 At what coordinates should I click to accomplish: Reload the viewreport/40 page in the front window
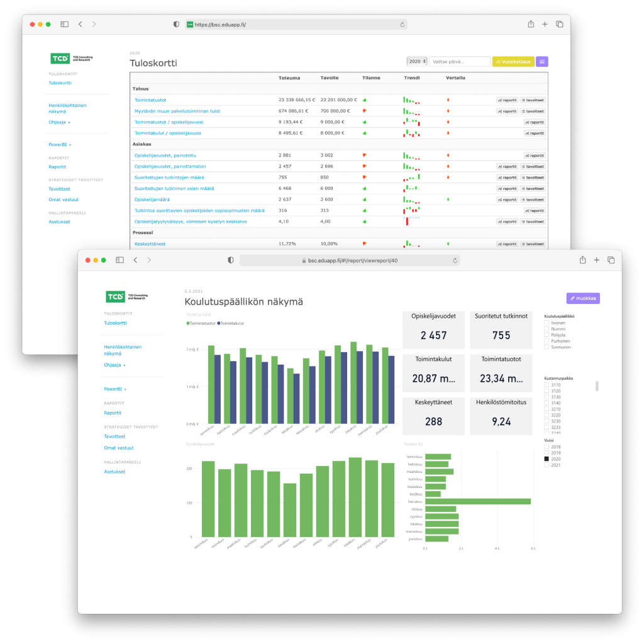[455, 260]
